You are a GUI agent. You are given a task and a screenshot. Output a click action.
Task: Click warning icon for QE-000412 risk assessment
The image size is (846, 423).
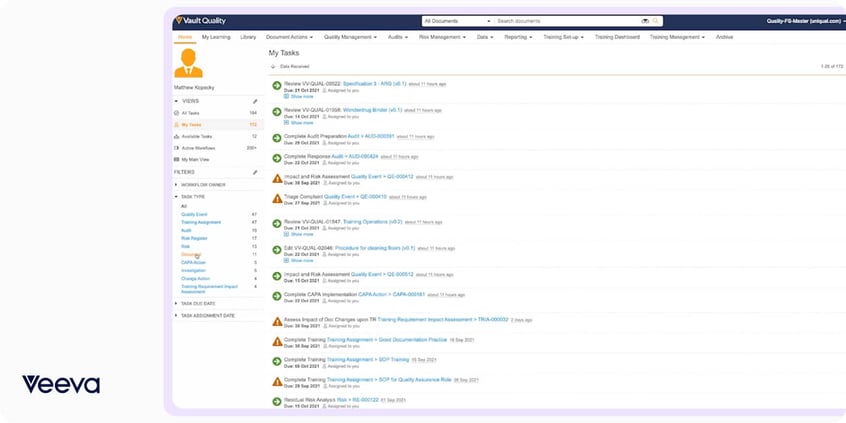coord(277,178)
